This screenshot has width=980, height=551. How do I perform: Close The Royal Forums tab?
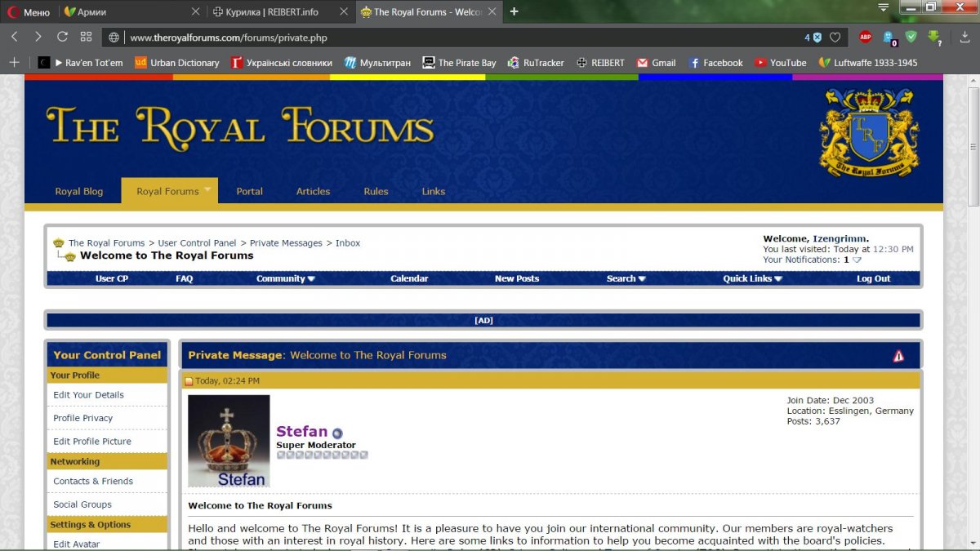[x=492, y=12]
